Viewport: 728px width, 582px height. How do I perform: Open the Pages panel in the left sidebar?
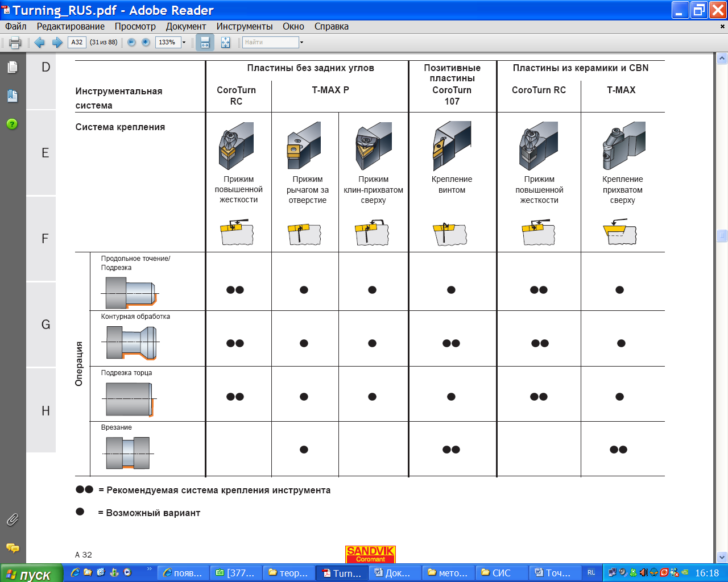click(x=13, y=67)
